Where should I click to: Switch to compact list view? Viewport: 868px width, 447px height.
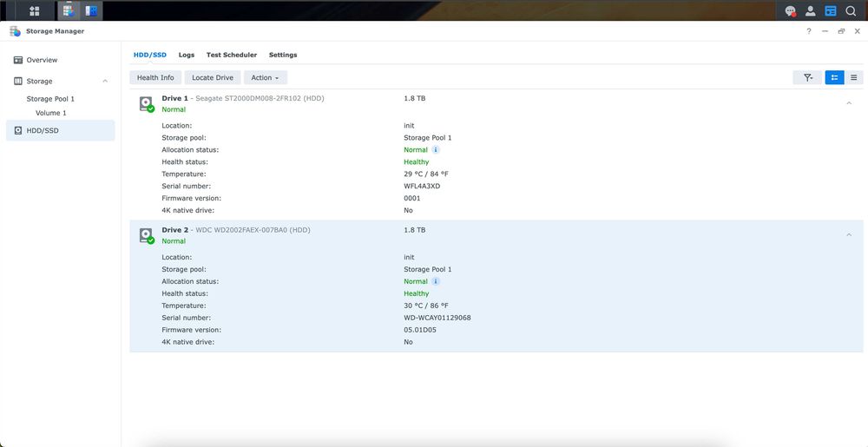(x=853, y=77)
